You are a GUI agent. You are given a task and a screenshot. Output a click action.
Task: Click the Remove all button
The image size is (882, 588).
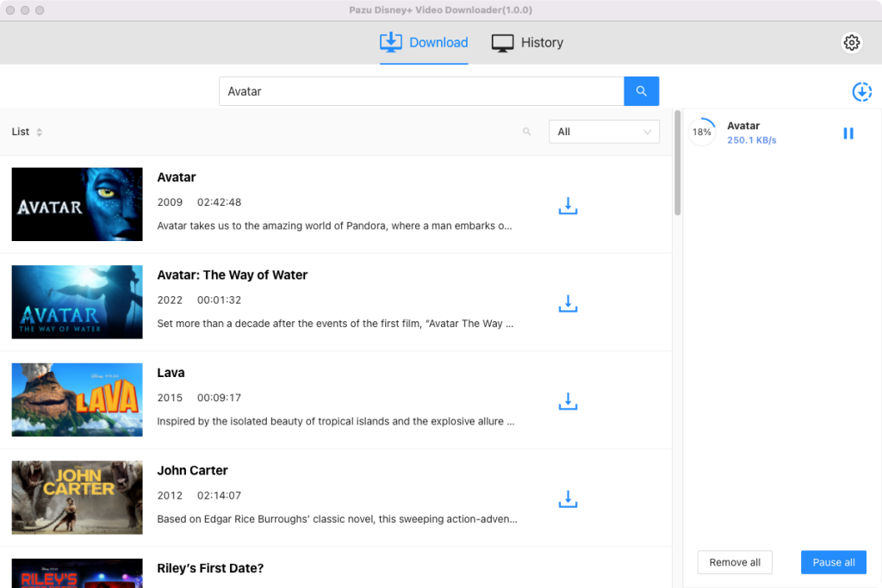tap(735, 562)
